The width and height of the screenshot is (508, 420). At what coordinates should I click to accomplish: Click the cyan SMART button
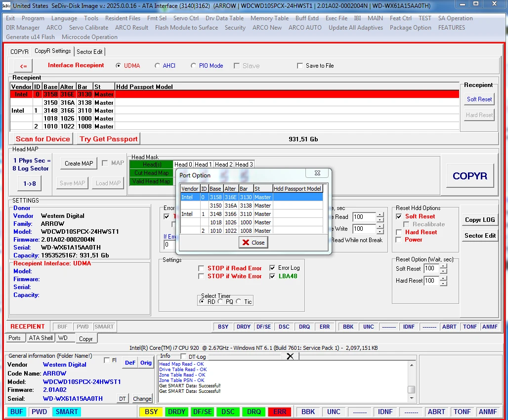(67, 412)
